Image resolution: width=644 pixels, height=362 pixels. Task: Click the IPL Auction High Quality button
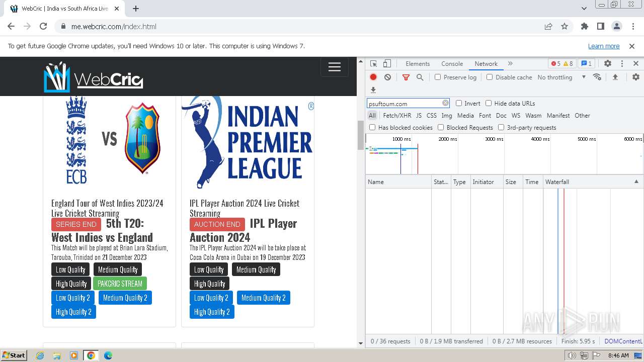coord(209,284)
